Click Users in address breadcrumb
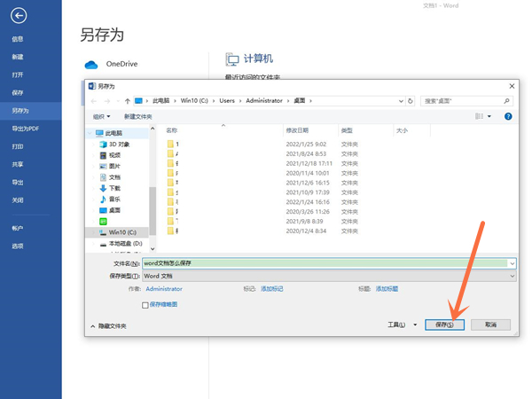This screenshot has width=532, height=399. coord(227,101)
